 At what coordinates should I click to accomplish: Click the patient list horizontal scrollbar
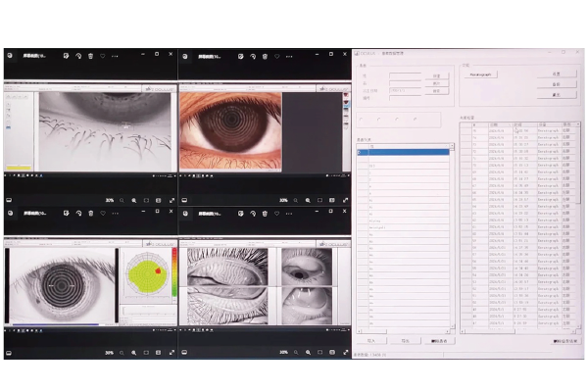click(x=403, y=331)
